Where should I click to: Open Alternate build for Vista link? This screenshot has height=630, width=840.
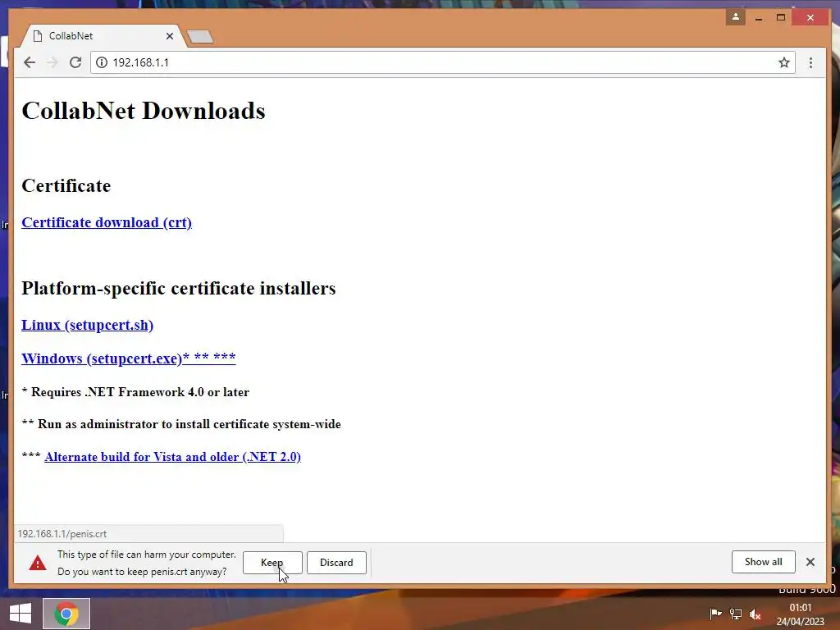tap(172, 456)
